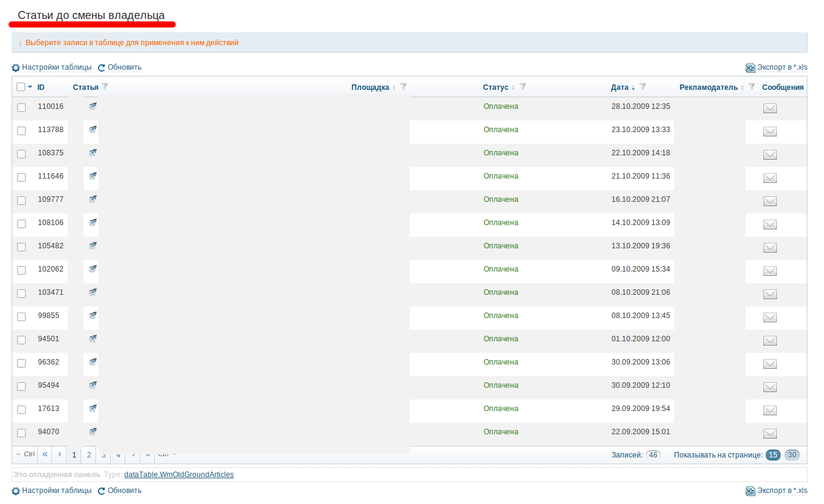Click top Обновить link

pos(125,67)
